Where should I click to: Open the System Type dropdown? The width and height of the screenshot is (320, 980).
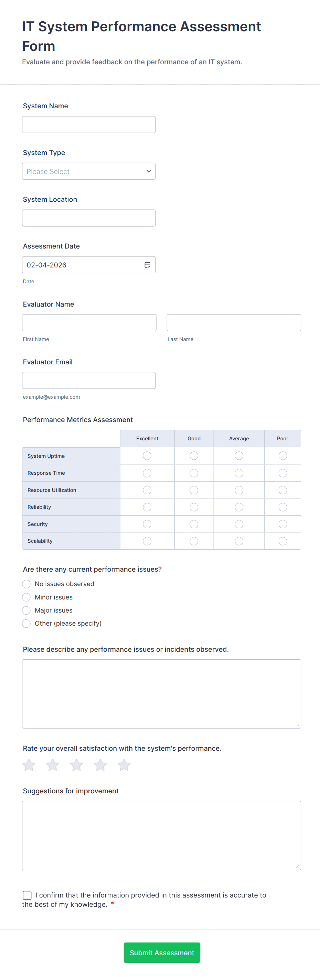89,171
